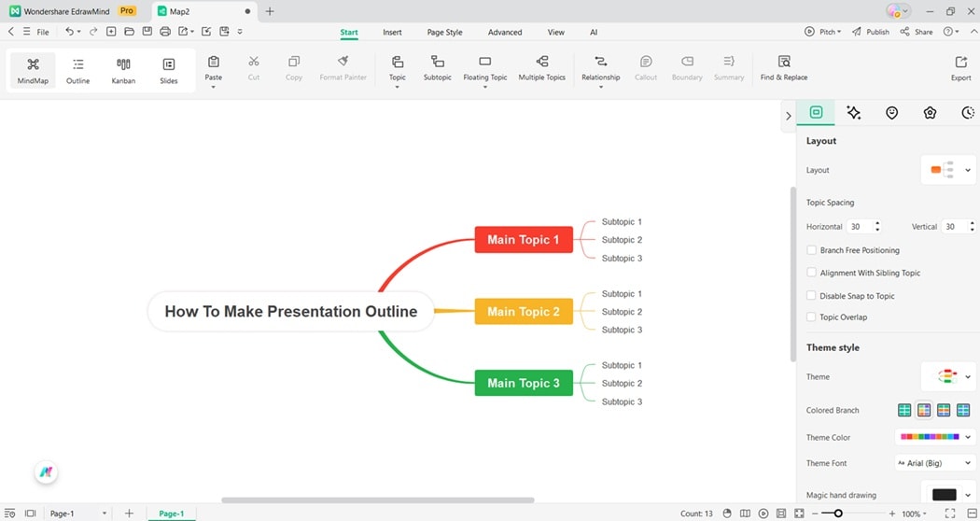Click the Vertical spacing input field
980x521 pixels.
click(x=956, y=226)
